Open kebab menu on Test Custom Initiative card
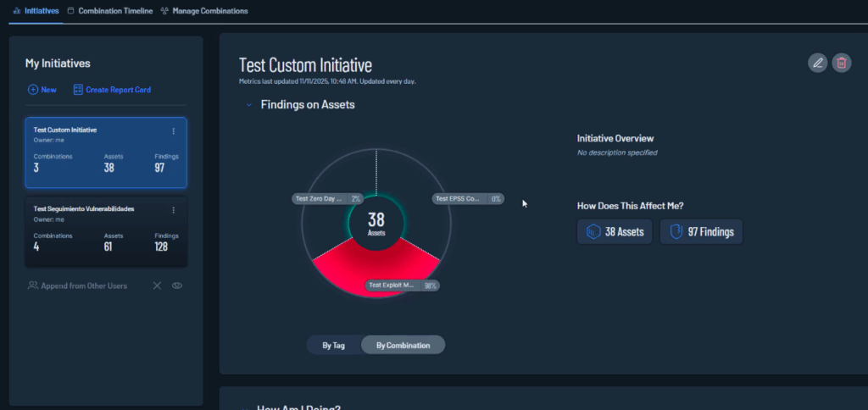Viewport: 868px width, 410px height. point(174,131)
